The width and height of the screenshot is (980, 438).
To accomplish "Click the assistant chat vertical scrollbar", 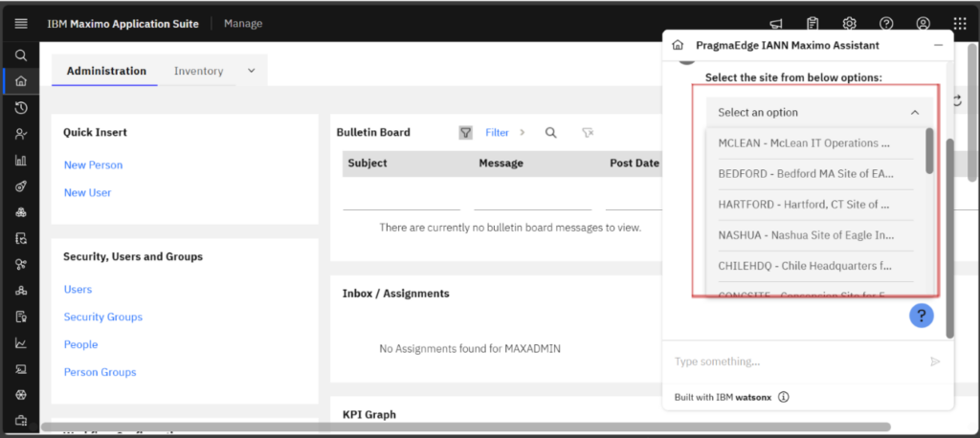I will coord(950,238).
